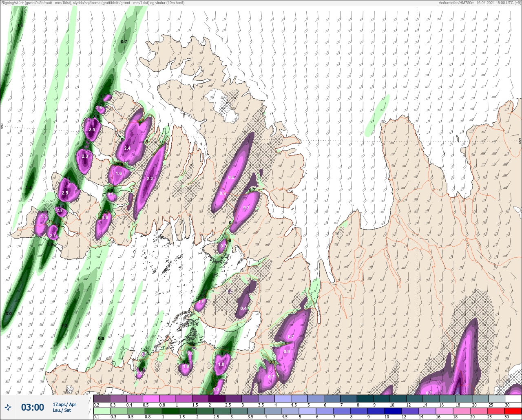Viewport: 522px width, 420px height.
Task: Click the darkest purple 2 swatch in upper legend row
Action: tap(217, 398)
